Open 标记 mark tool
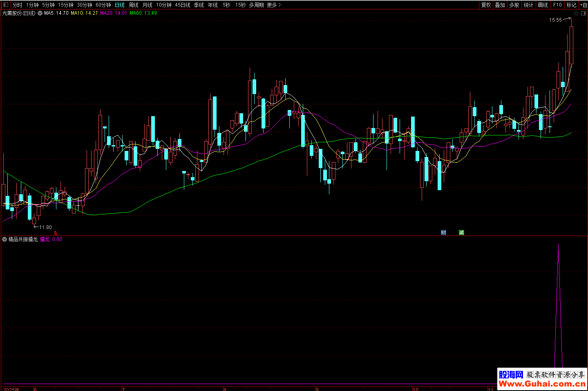Viewport: 588px width, 391px height. click(x=571, y=5)
